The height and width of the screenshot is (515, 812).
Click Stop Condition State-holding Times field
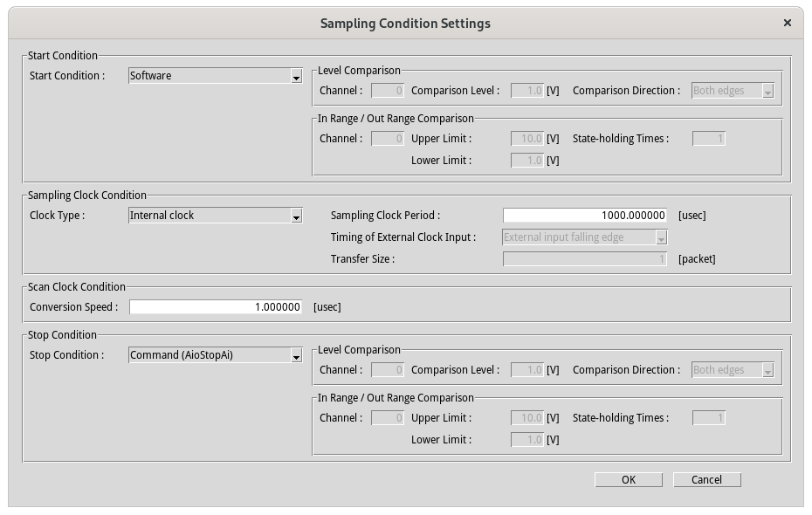point(709,418)
